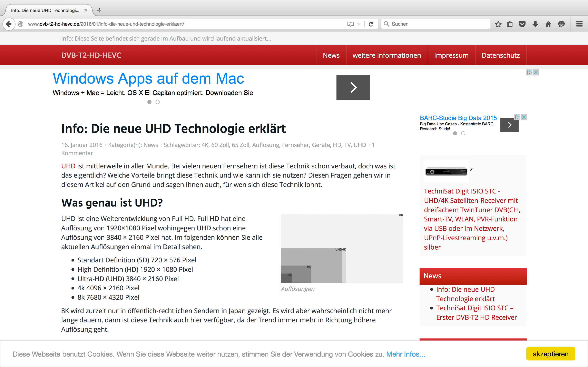Select second dot of top banner ad carousel

point(158,102)
